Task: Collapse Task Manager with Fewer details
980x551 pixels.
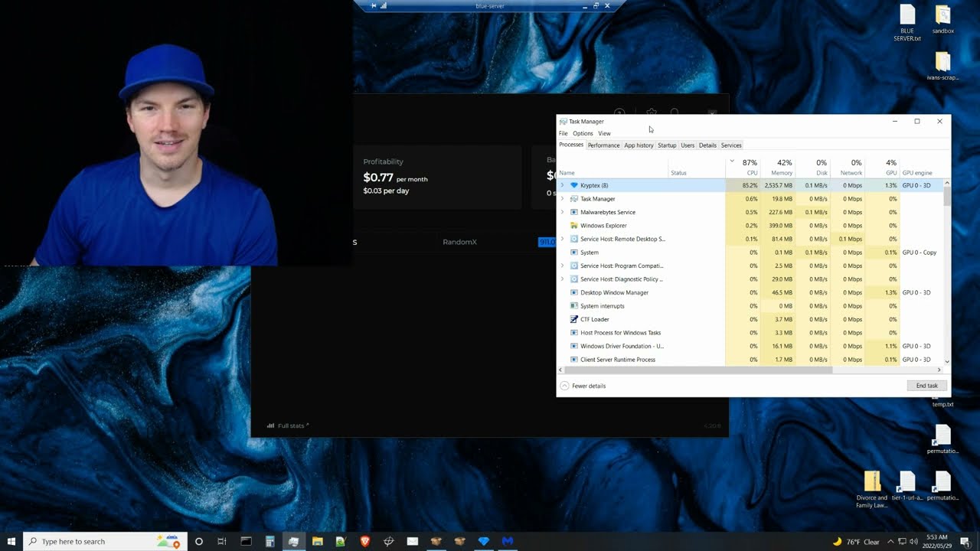Action: [583, 386]
